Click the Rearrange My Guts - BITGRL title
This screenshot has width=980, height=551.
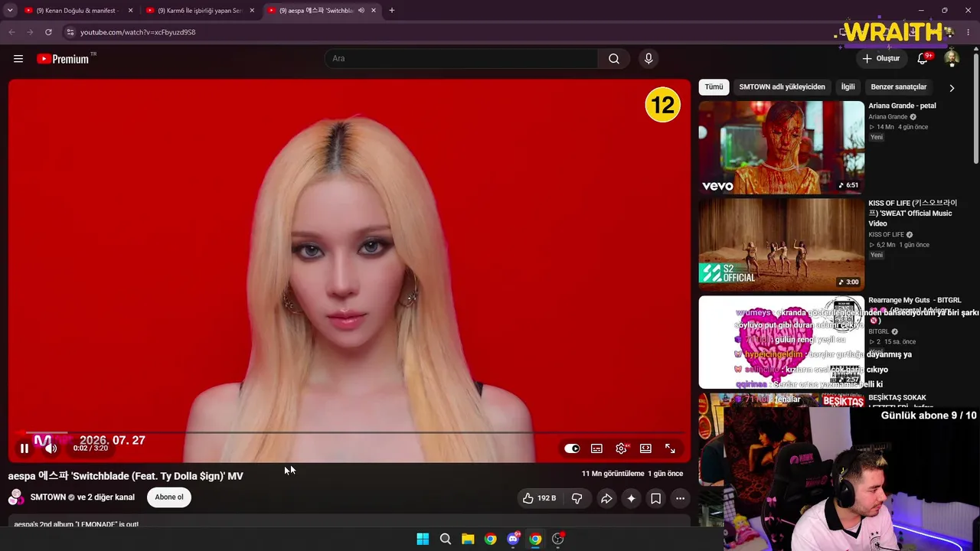tap(914, 301)
